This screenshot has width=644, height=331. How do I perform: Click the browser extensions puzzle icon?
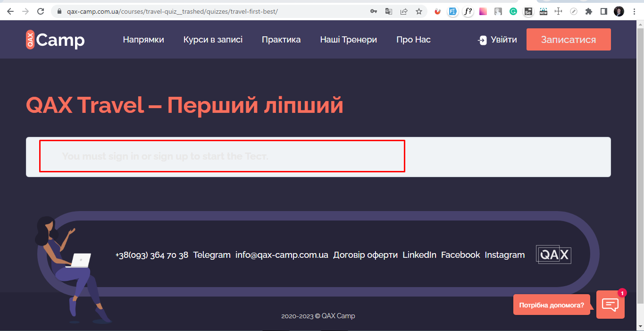tap(588, 11)
